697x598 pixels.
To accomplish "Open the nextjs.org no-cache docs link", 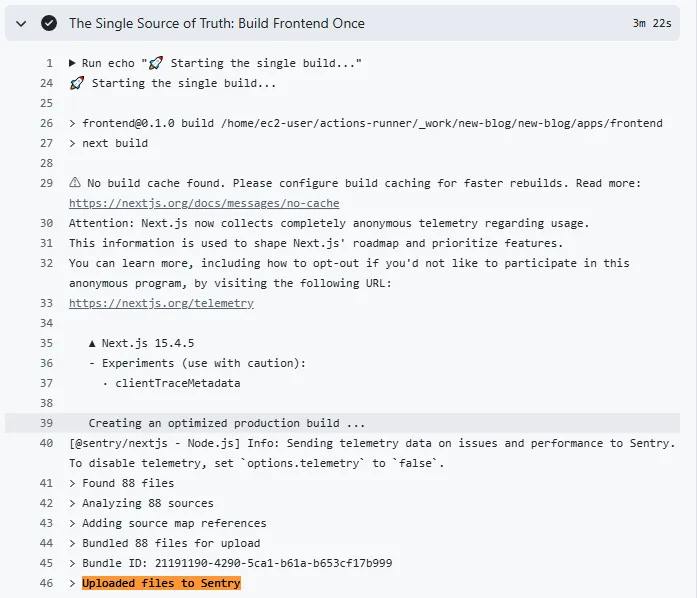I will [x=203, y=203].
